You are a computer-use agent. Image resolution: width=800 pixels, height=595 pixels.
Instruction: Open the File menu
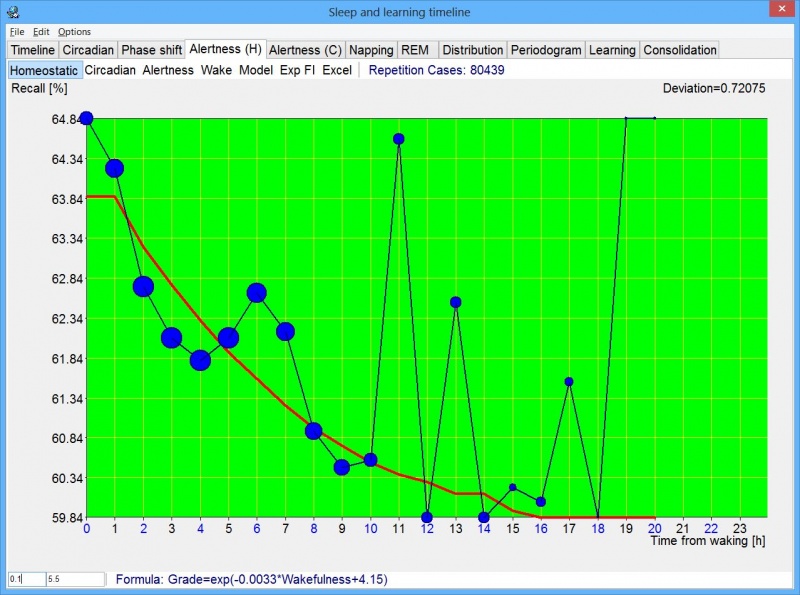point(15,31)
